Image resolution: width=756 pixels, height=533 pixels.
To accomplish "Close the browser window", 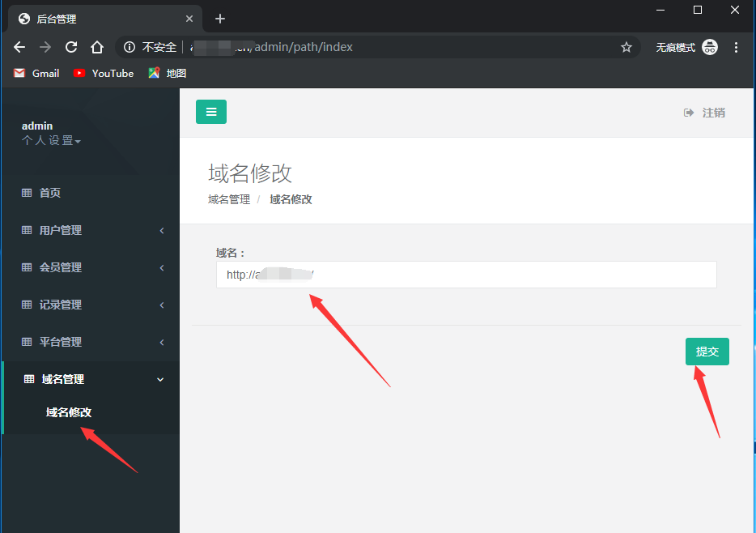I will pyautogui.click(x=735, y=10).
